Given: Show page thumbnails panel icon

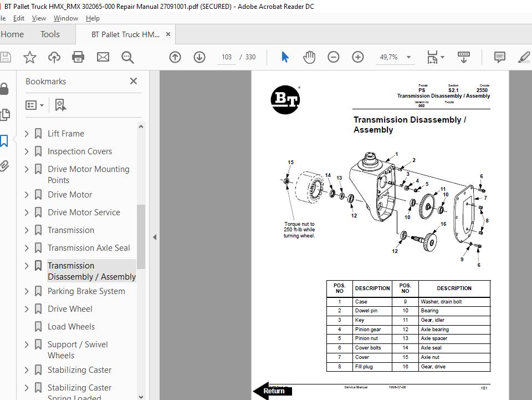Looking at the screenshot, I should click(5, 115).
